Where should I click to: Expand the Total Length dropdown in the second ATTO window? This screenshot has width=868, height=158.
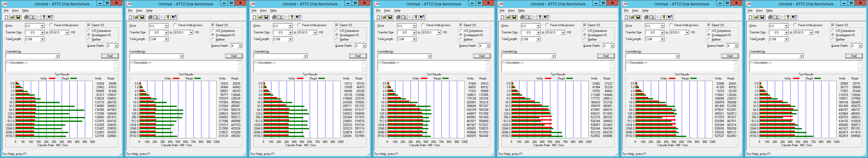click(166, 39)
